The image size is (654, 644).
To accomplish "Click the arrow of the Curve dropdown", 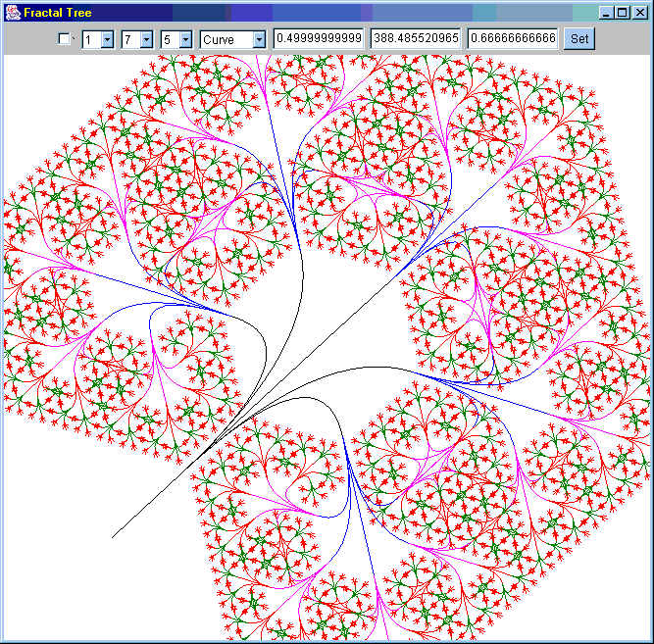I will click(x=259, y=39).
